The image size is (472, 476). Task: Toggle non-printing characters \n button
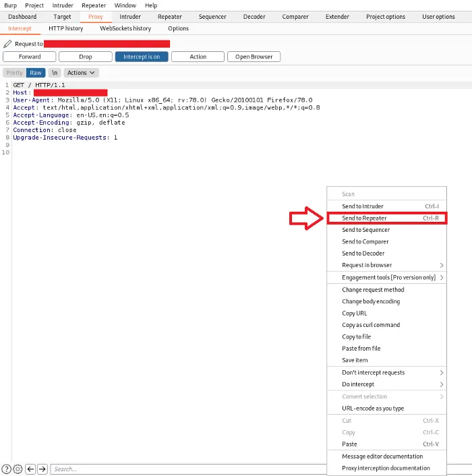(x=55, y=73)
